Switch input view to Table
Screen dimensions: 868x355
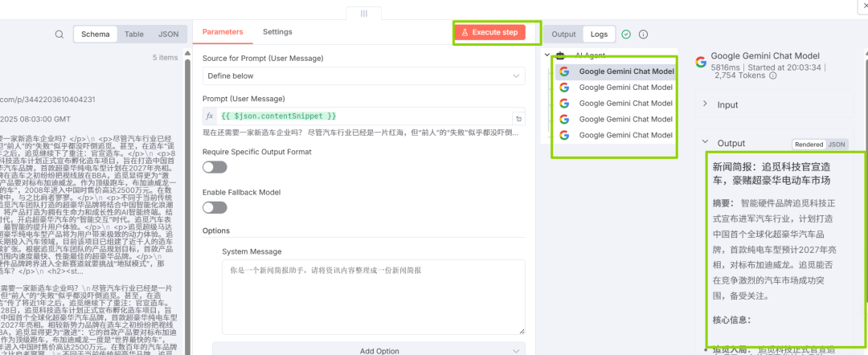coord(134,35)
